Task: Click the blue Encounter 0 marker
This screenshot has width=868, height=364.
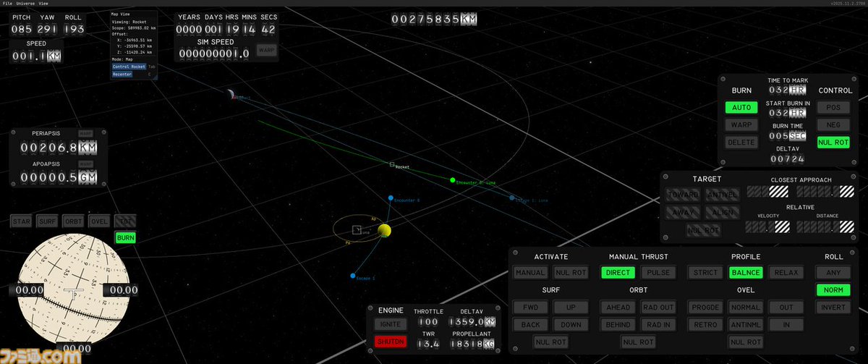Action: (391, 198)
